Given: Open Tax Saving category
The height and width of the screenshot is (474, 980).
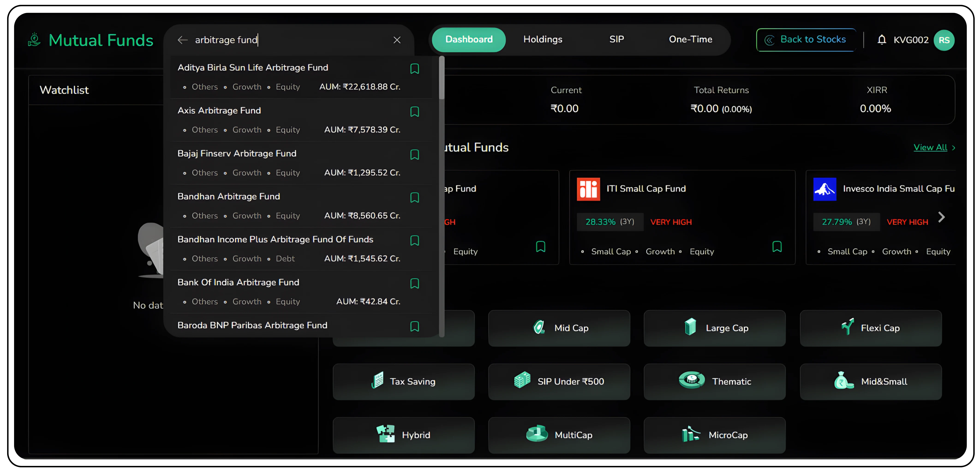Looking at the screenshot, I should [404, 381].
